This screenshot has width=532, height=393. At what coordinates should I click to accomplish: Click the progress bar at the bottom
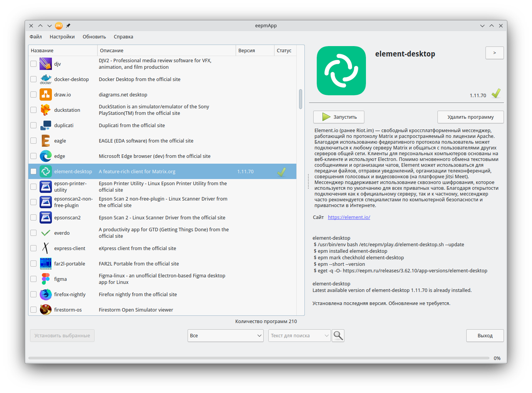click(x=259, y=358)
